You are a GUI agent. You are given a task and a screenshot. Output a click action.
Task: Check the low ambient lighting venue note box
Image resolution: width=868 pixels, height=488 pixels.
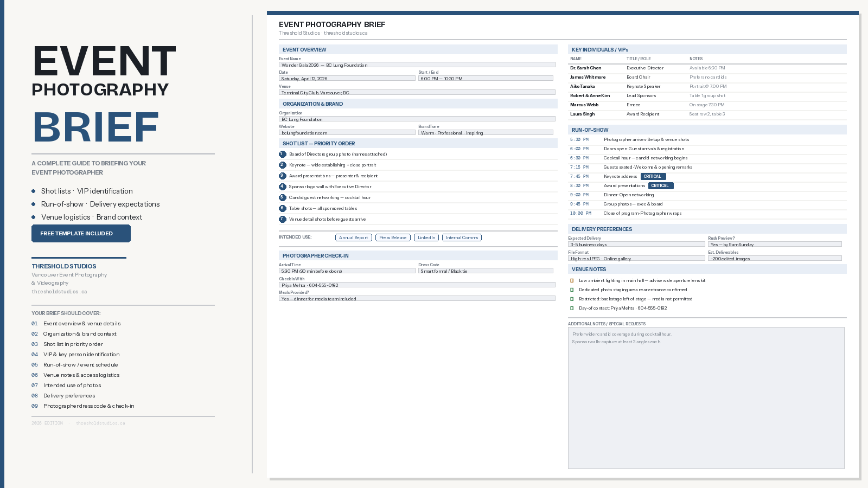tap(572, 281)
